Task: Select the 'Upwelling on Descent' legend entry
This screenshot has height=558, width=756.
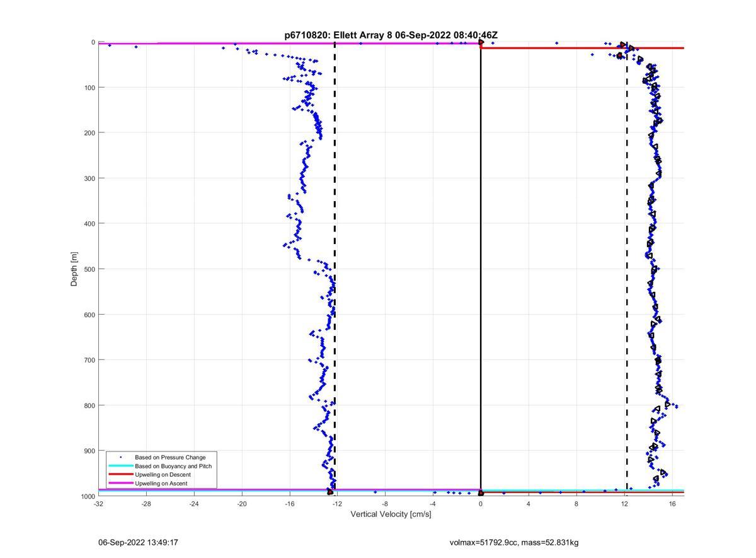Action: (x=163, y=475)
